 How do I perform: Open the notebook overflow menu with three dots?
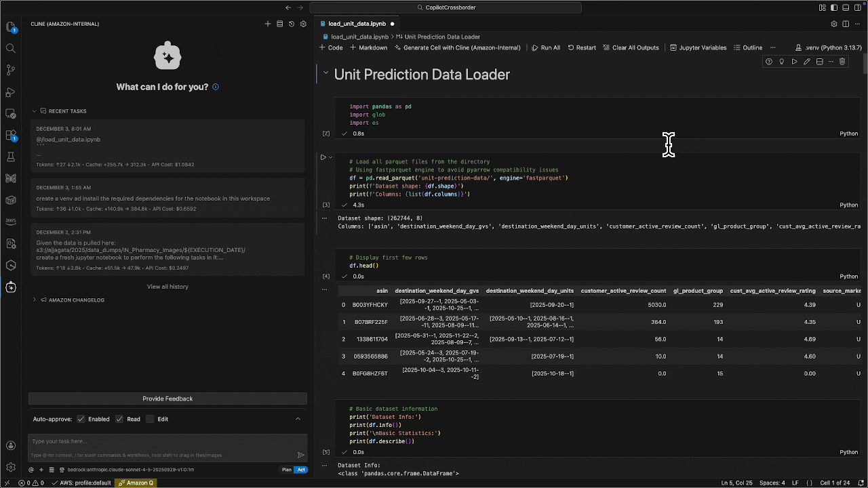point(772,47)
